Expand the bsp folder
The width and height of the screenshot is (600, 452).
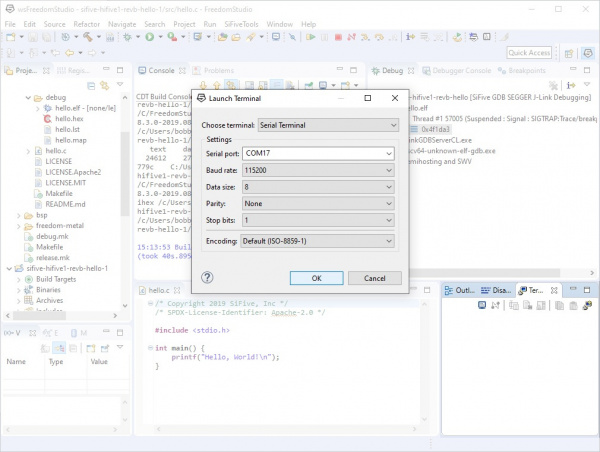point(19,215)
